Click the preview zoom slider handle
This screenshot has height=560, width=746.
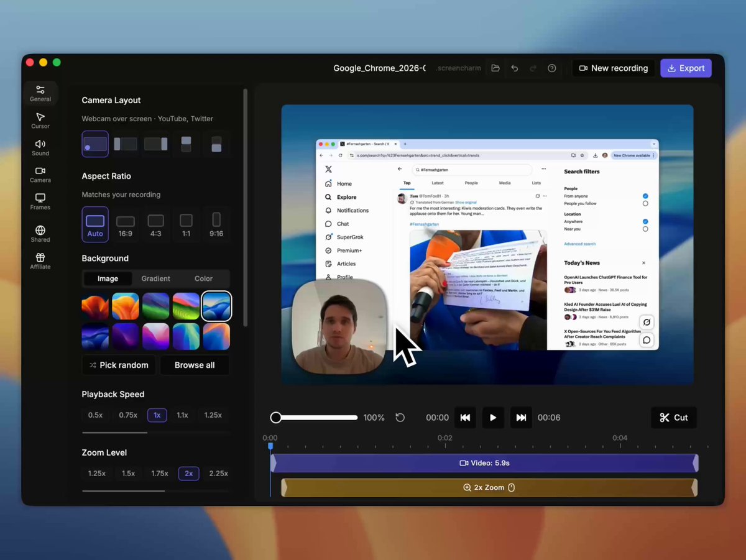point(276,418)
